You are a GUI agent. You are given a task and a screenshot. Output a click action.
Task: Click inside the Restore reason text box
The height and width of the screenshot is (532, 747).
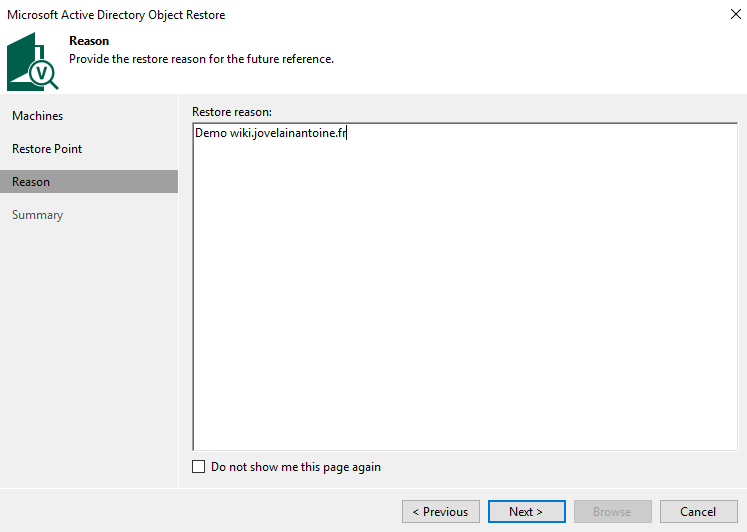(x=465, y=287)
